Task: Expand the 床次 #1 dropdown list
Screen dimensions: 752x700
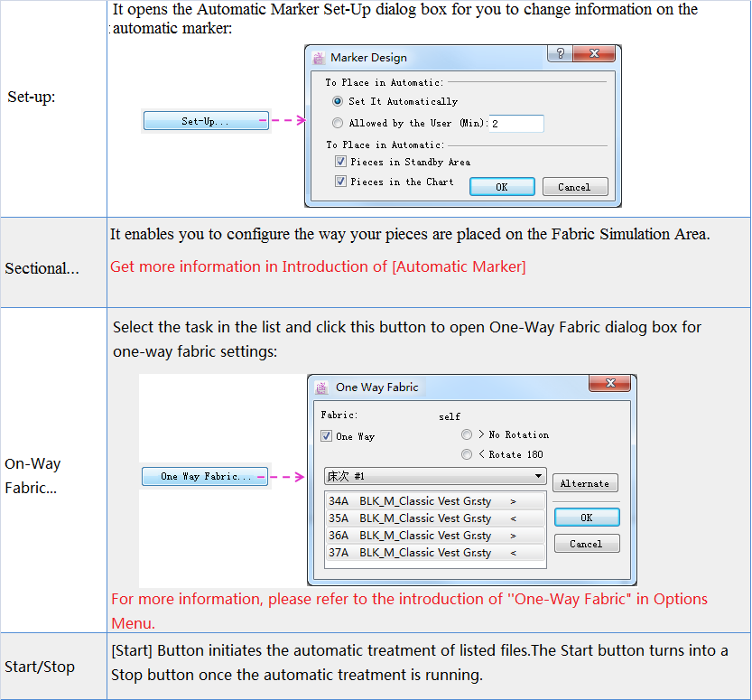Action: [538, 476]
